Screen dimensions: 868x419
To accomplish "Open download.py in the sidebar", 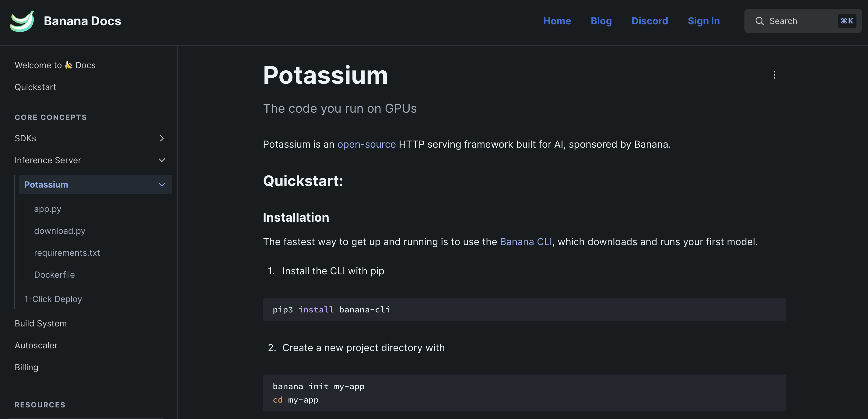I will [60, 231].
